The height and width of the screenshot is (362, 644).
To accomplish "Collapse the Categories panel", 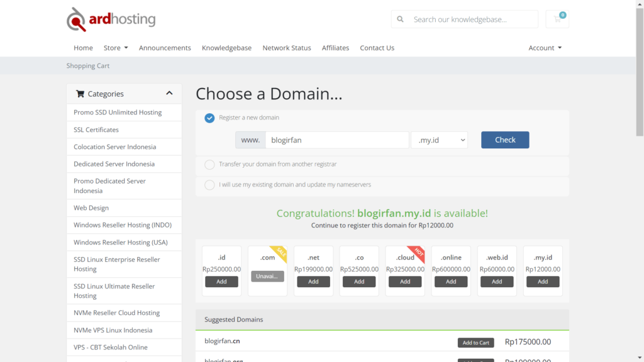I will click(169, 93).
